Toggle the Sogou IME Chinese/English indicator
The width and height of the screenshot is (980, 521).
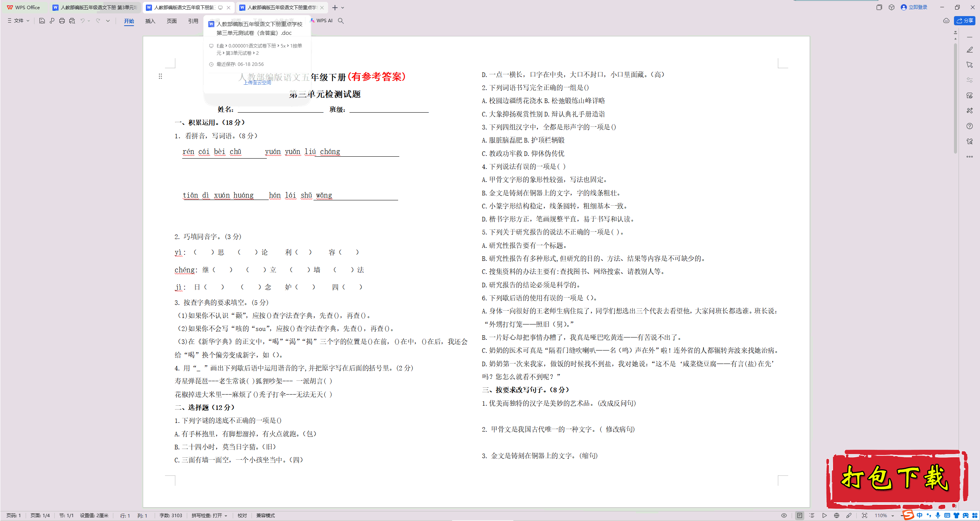tap(920, 516)
